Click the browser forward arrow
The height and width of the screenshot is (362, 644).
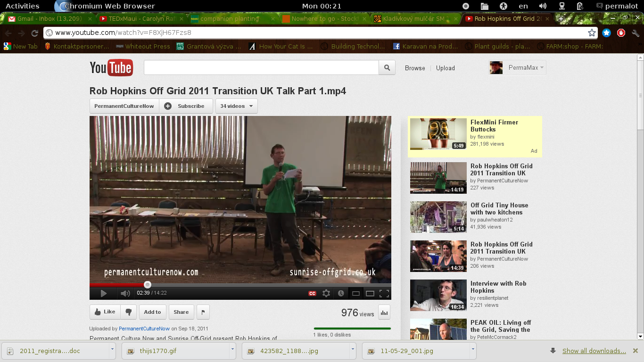[22, 33]
